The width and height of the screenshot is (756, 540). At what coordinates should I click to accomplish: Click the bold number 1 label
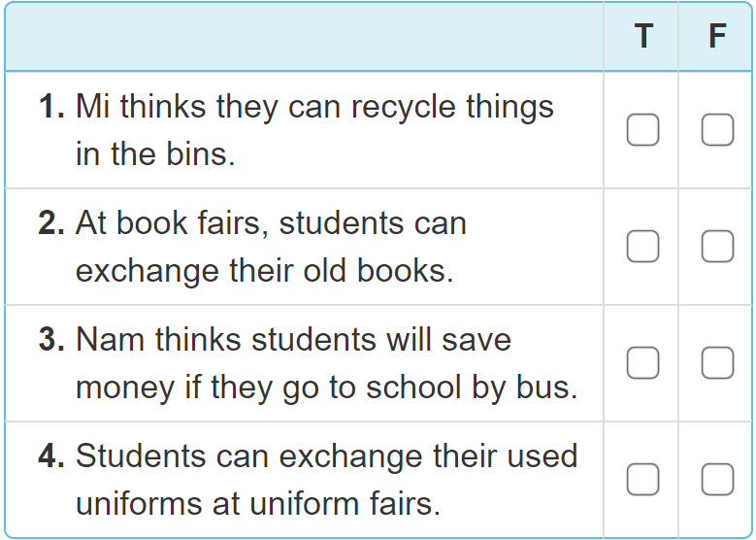[x=51, y=106]
